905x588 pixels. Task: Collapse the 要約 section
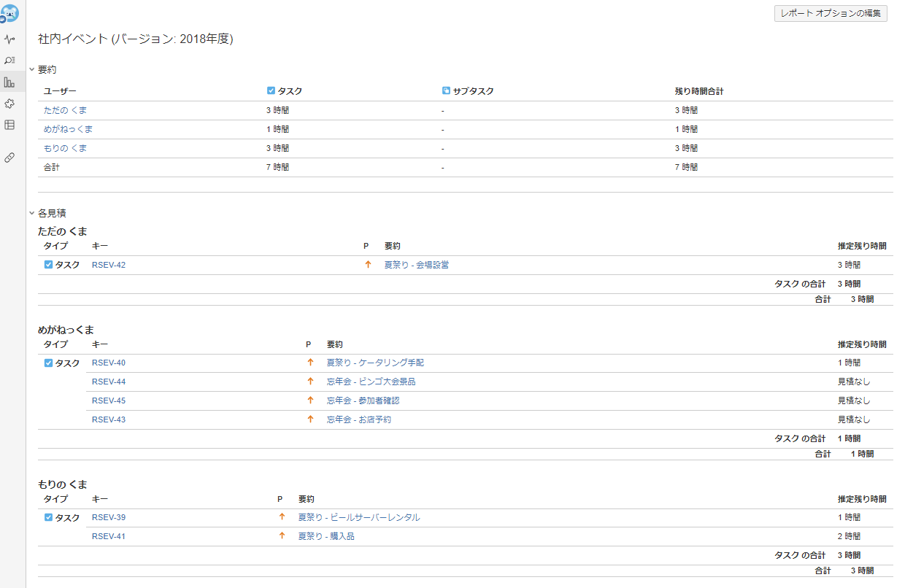tap(31, 70)
